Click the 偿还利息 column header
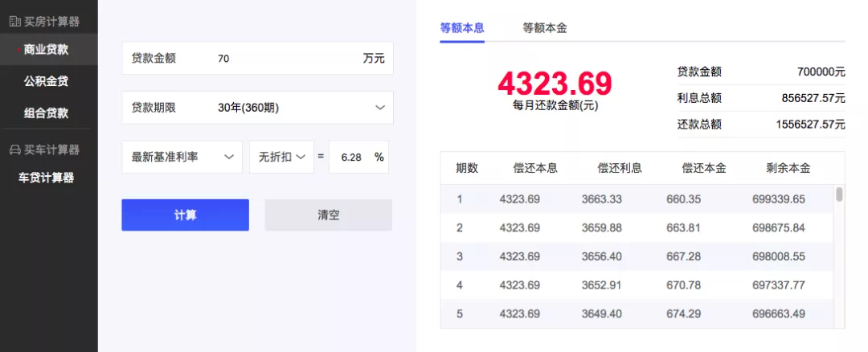Screen dimensions: 868x352 (620, 168)
